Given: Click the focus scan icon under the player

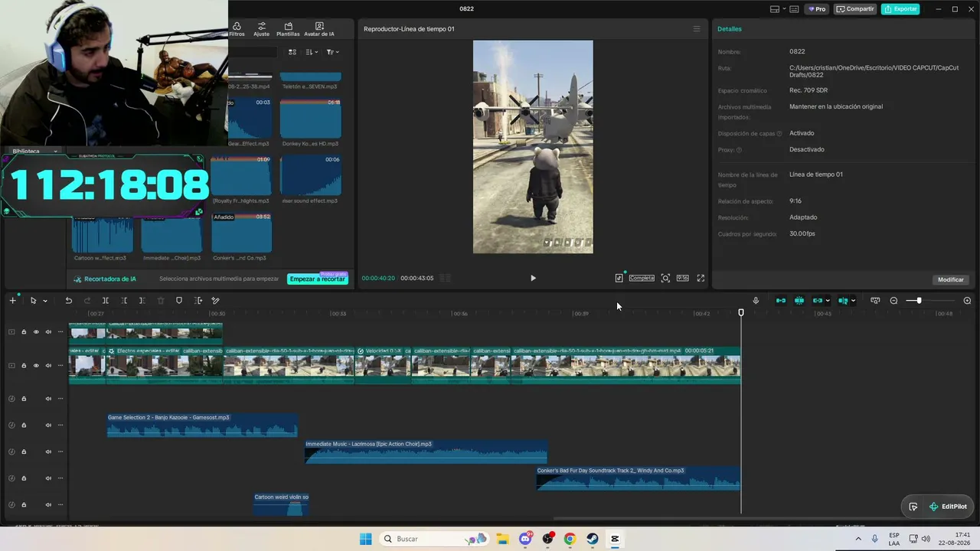Looking at the screenshot, I should tap(665, 279).
